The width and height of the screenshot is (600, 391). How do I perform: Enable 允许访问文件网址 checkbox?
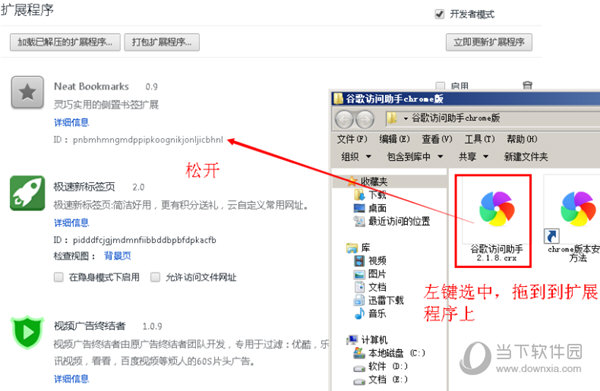point(155,277)
